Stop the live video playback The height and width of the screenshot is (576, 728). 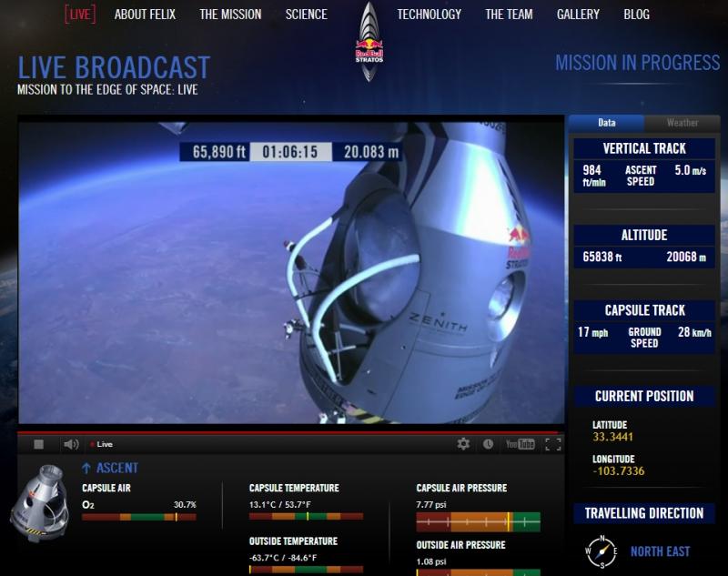pos(39,445)
